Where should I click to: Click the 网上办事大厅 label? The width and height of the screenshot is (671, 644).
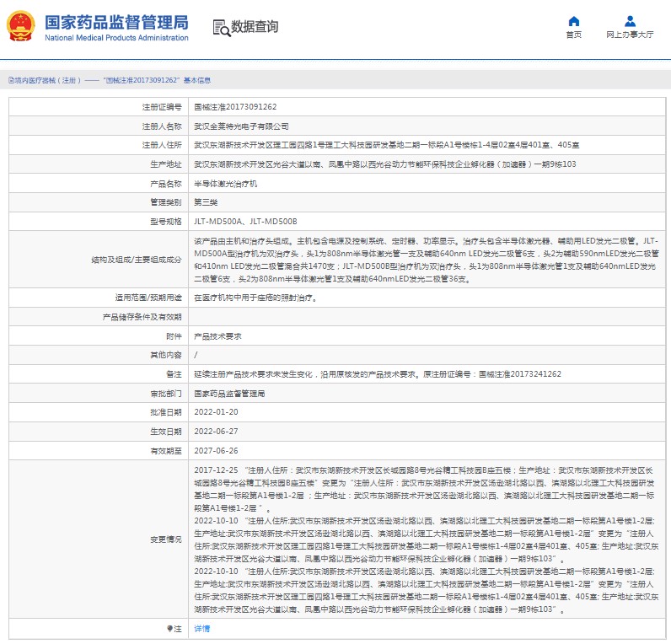click(x=630, y=35)
